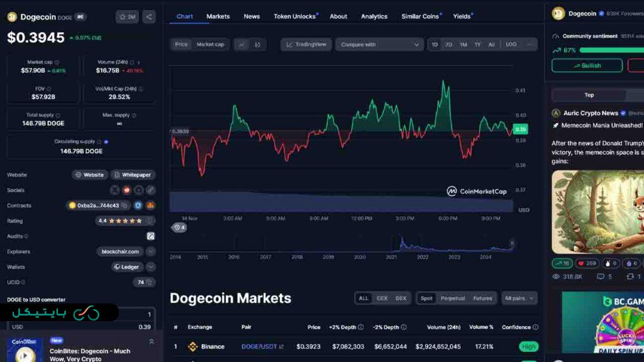Switch to the Markets tab
Viewport: 644px width, 362px height.
click(218, 16)
